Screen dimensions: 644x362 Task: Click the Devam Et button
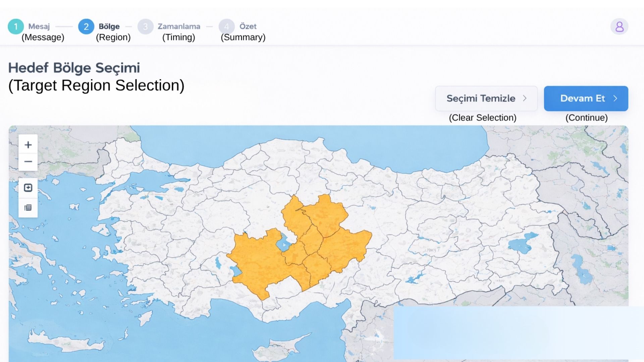click(x=586, y=99)
